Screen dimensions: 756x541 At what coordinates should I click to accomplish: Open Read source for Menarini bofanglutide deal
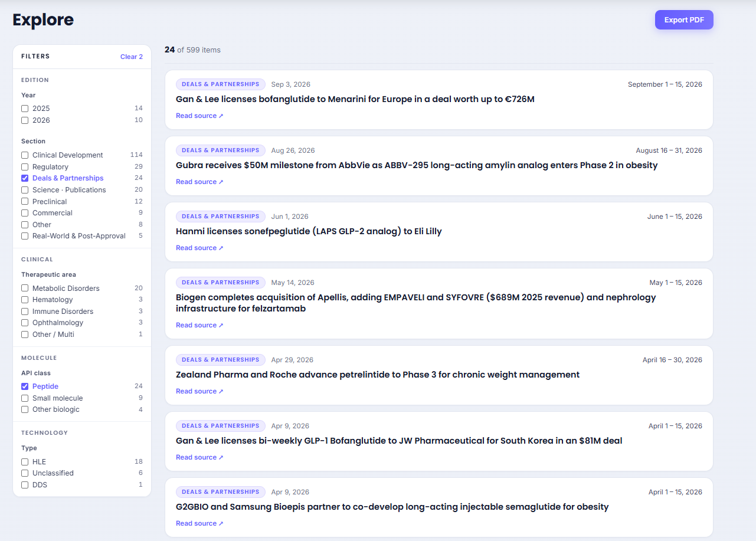coord(199,116)
